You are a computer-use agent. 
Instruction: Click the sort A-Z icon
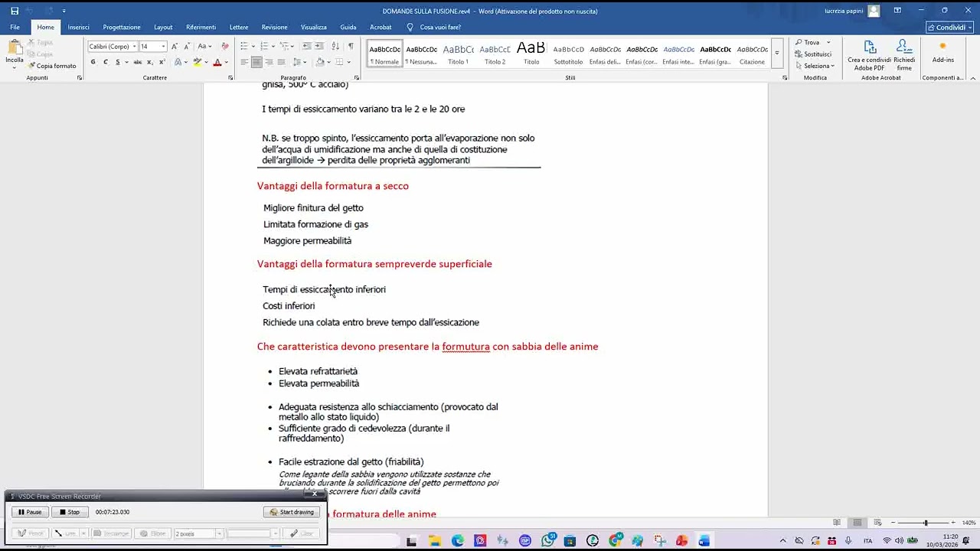click(335, 47)
